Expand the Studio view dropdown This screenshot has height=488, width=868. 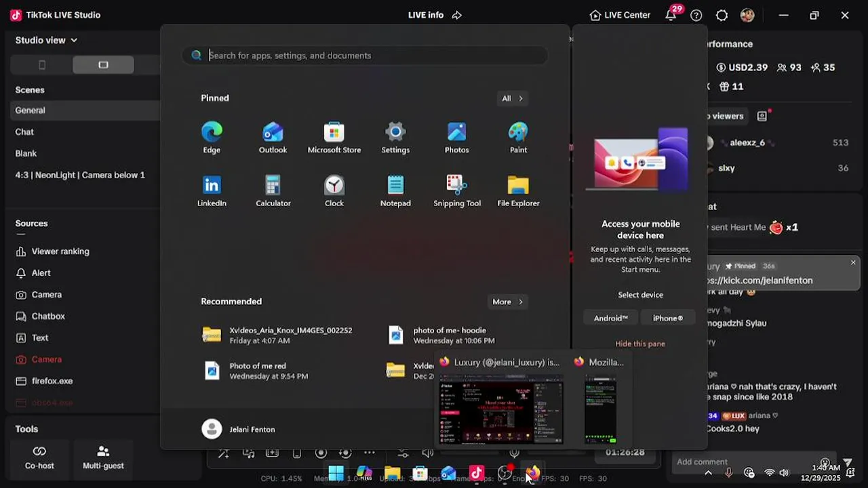46,40
